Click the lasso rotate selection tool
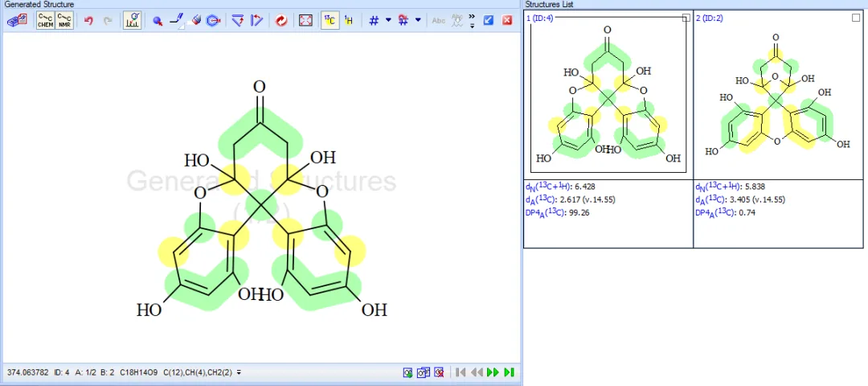The image size is (868, 386). coord(213,21)
